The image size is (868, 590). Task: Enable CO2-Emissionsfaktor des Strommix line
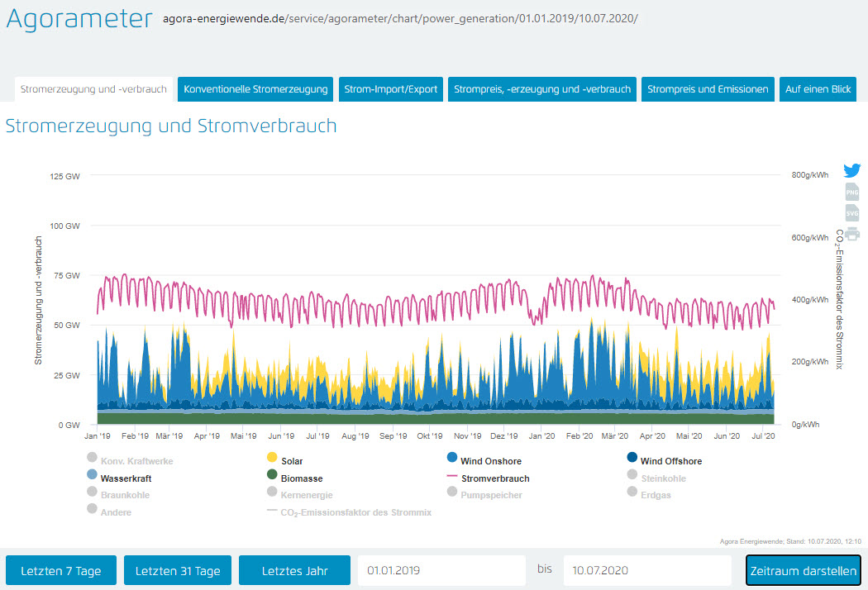pos(355,512)
